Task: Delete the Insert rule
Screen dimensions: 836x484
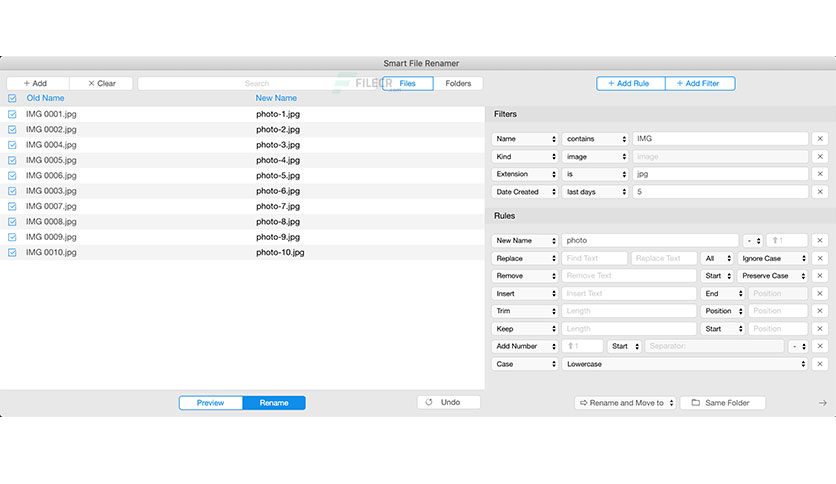Action: [820, 294]
